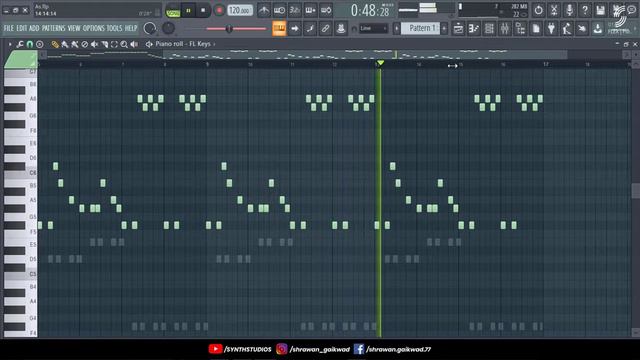Open the project picker page icon
Screen dimensions: 640x360
pos(536,29)
